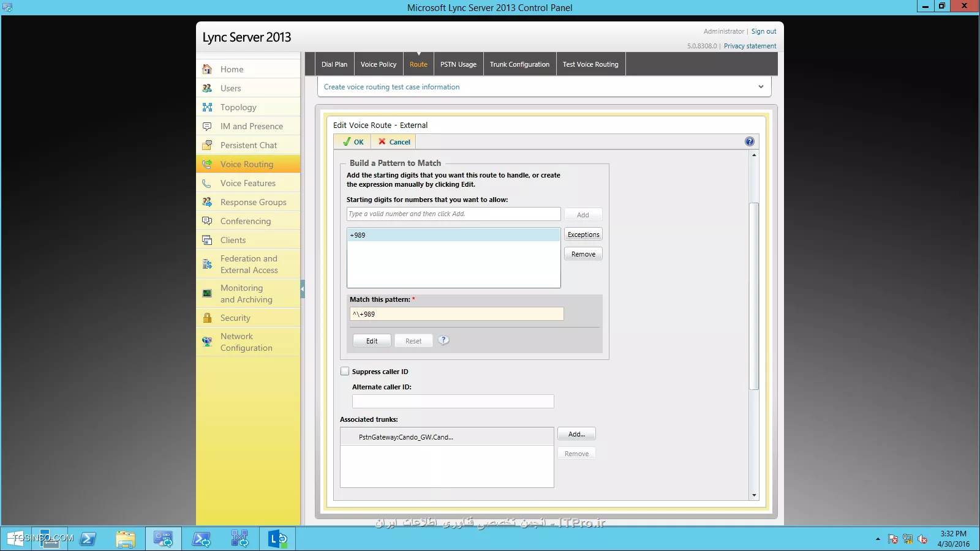Collapse the left navigation pane arrow

coord(303,289)
